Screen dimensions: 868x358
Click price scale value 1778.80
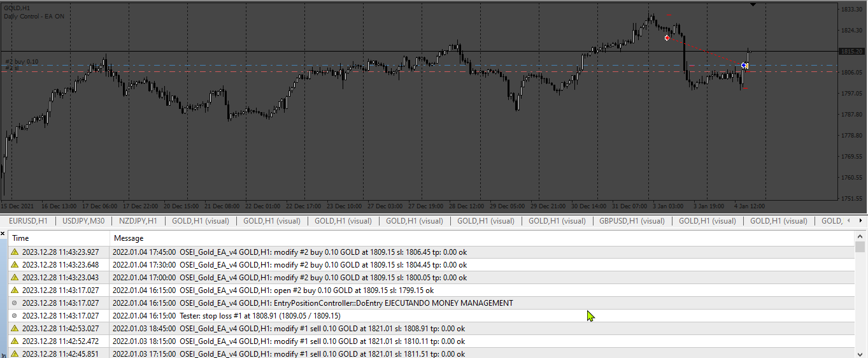click(x=851, y=136)
